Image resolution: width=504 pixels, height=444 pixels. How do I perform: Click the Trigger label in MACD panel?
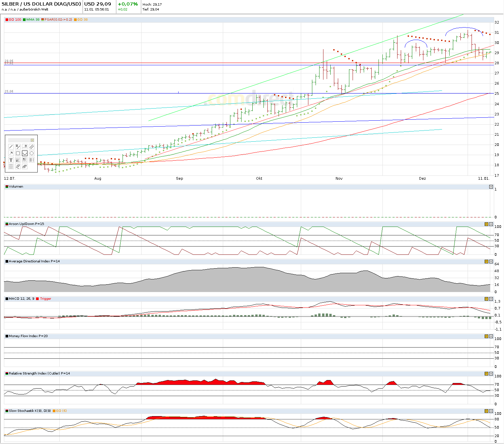(46, 299)
